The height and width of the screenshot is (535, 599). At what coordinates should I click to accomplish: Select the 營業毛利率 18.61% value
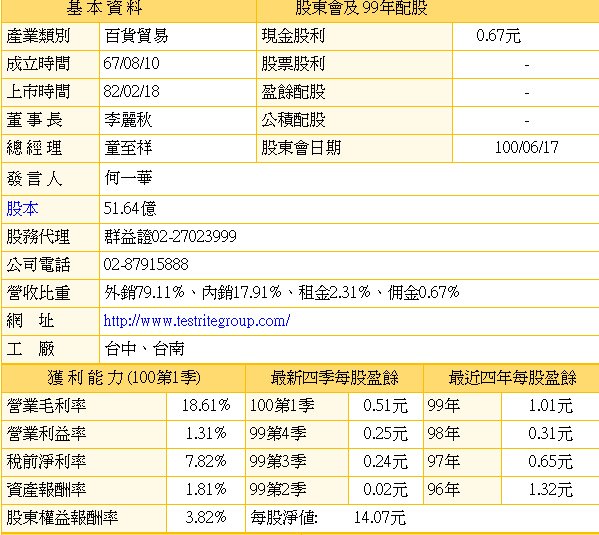tap(206, 405)
